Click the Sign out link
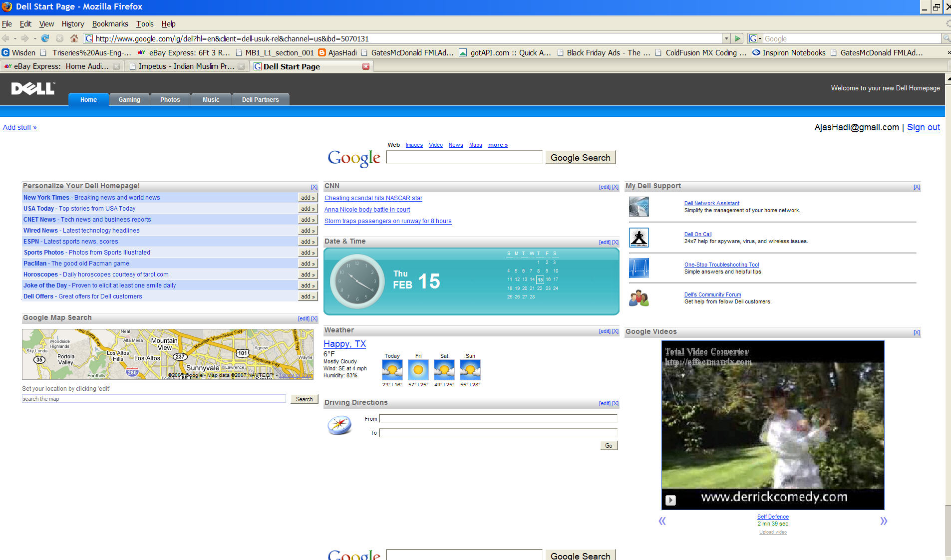The width and height of the screenshot is (951, 560). pos(923,127)
